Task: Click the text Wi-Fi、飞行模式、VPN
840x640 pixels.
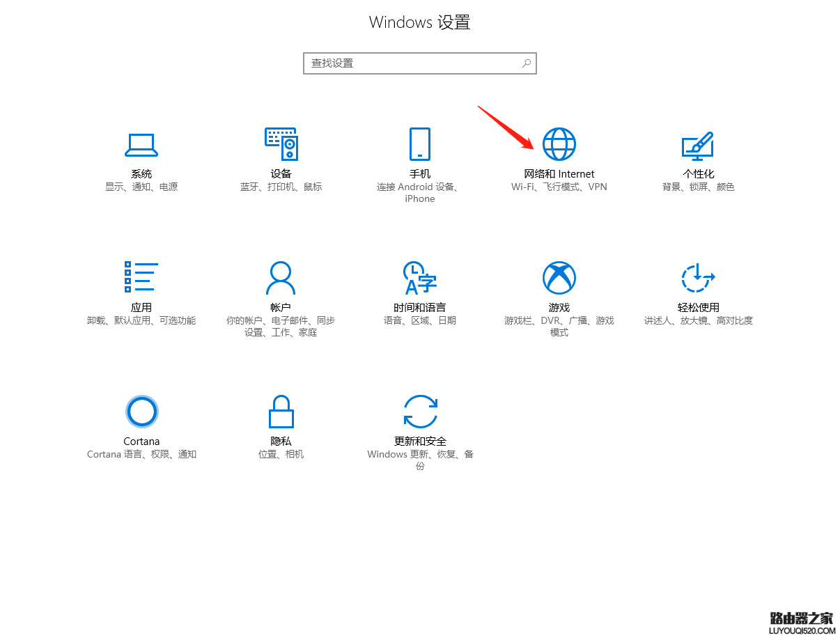Action: point(559,187)
